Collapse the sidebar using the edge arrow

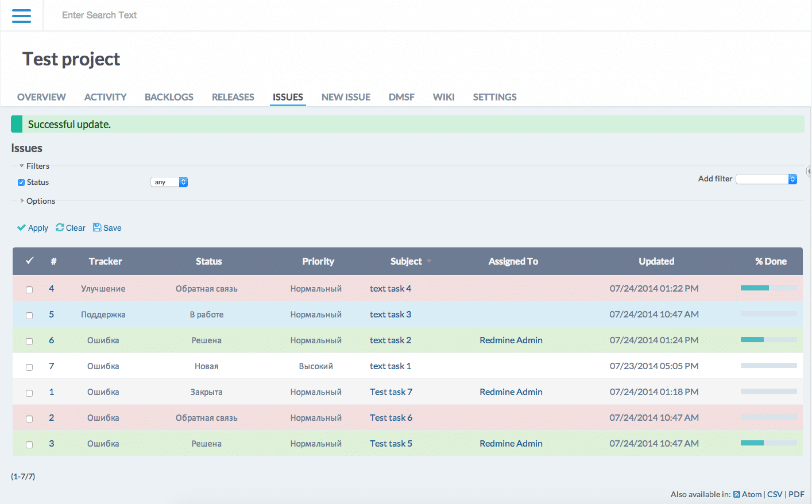click(x=809, y=171)
